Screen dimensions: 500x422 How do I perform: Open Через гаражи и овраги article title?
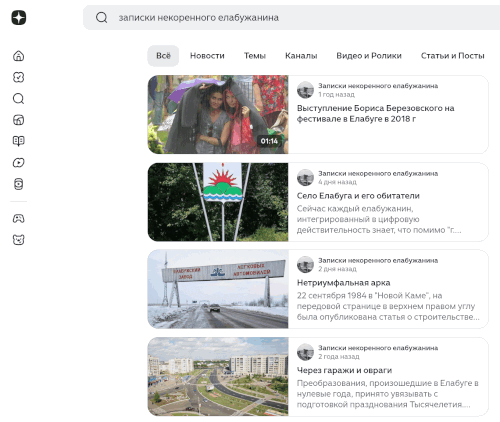[344, 370]
